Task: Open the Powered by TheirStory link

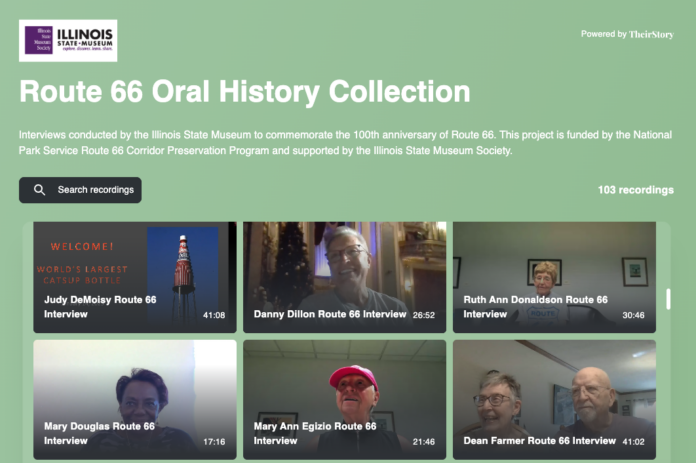Action: (x=627, y=34)
